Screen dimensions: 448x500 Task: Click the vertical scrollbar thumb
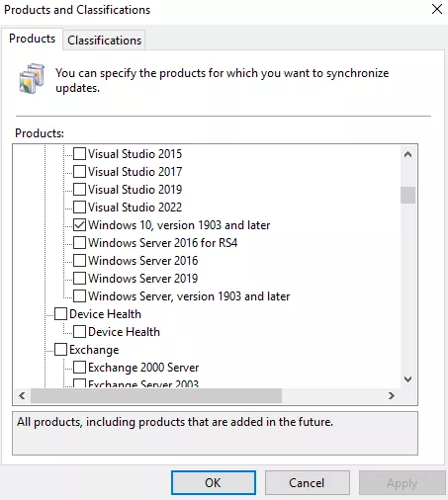[x=407, y=196]
